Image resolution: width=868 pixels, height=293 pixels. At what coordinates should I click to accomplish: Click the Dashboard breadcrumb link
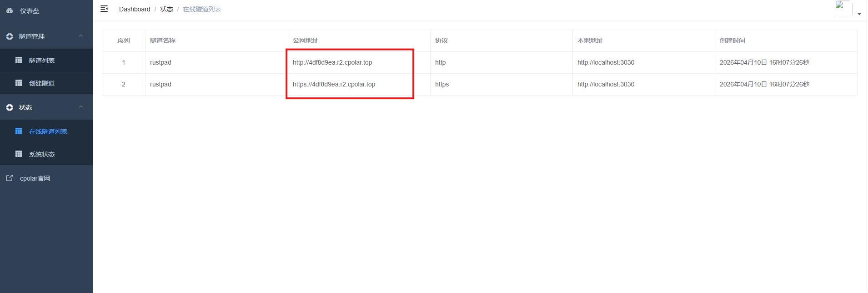(x=135, y=9)
